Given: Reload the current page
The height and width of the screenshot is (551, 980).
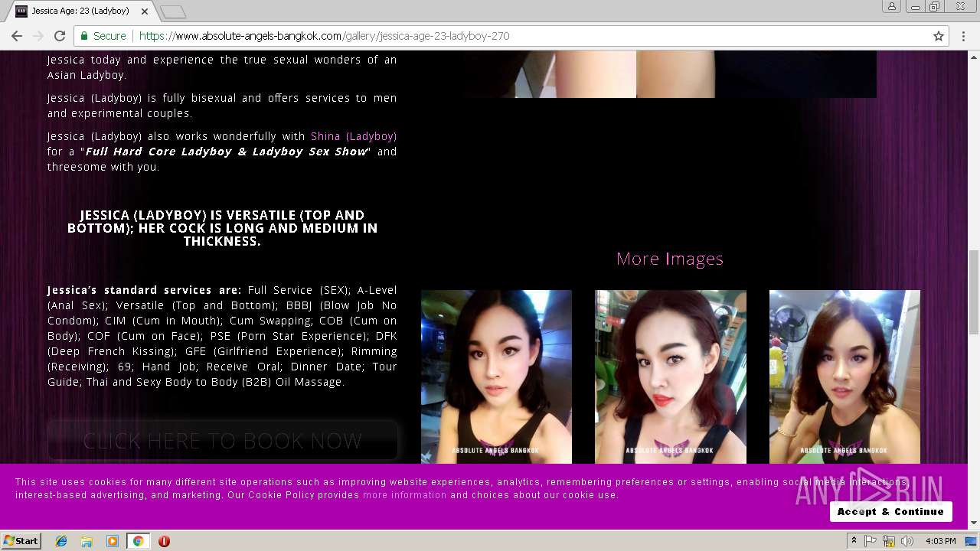Looking at the screenshot, I should point(60,36).
